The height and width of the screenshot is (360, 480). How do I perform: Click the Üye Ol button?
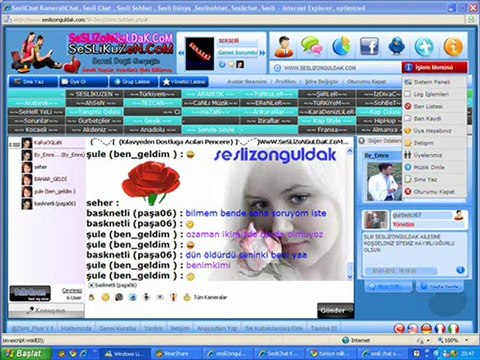coord(83,82)
